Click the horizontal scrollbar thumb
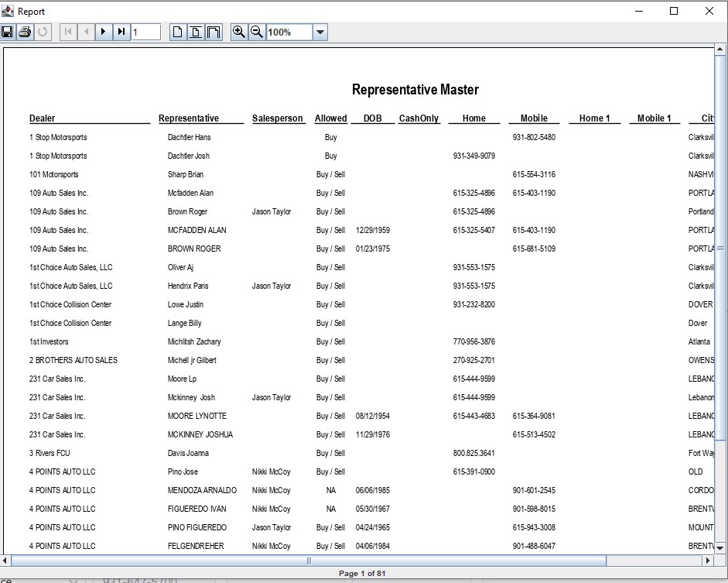The width and height of the screenshot is (728, 583). coord(309,561)
